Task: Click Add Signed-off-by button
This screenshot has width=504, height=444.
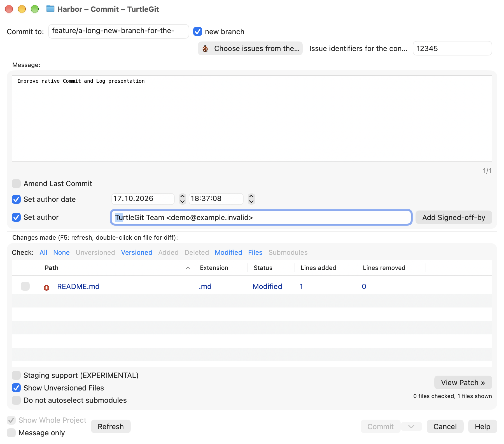Action: 454,218
